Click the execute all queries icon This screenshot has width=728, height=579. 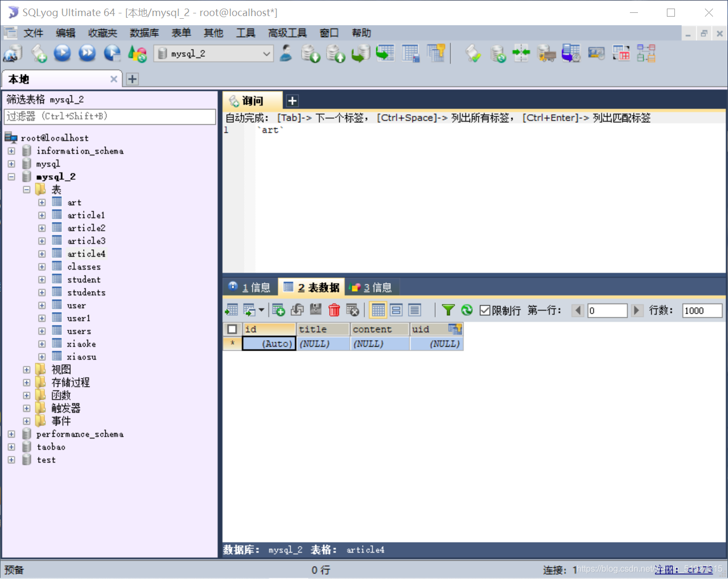[87, 53]
